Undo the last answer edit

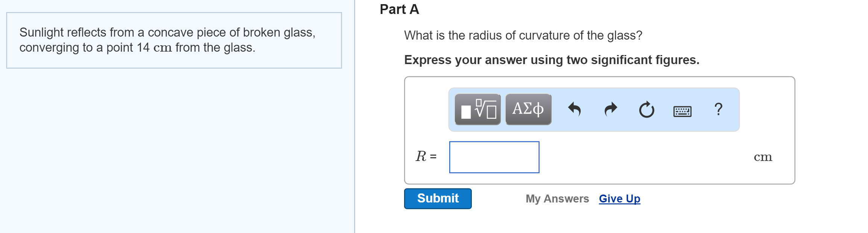575,109
